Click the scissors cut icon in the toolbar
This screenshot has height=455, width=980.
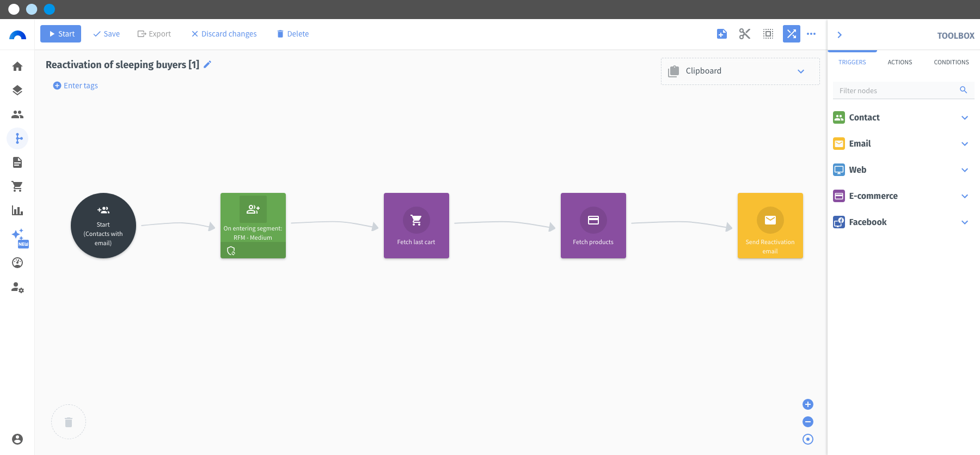click(745, 34)
